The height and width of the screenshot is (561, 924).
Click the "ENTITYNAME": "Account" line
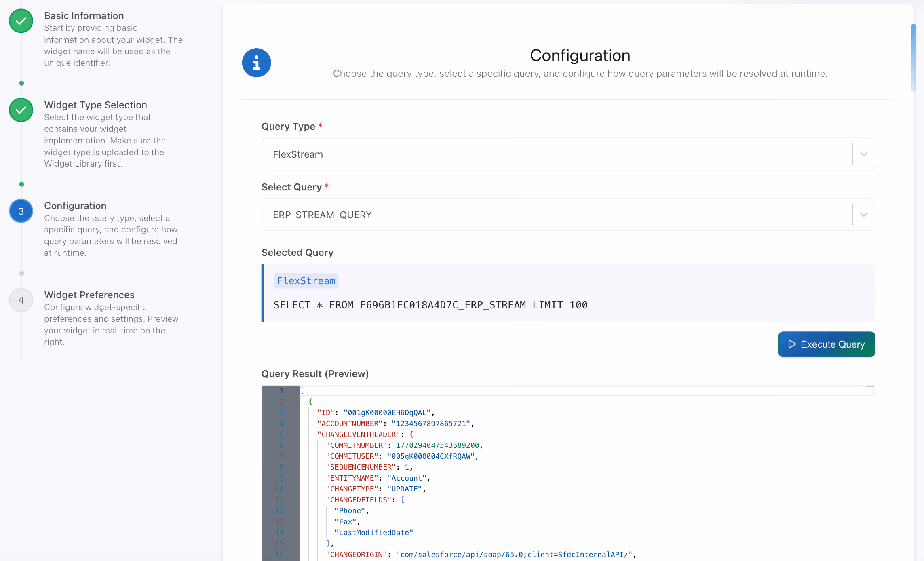click(378, 478)
